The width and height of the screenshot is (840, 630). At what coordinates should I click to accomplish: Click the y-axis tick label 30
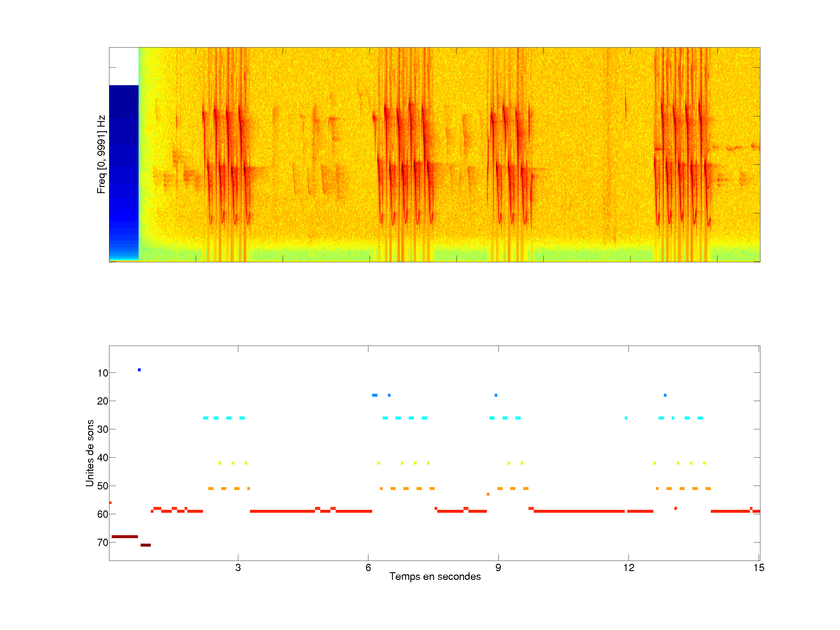(103, 430)
